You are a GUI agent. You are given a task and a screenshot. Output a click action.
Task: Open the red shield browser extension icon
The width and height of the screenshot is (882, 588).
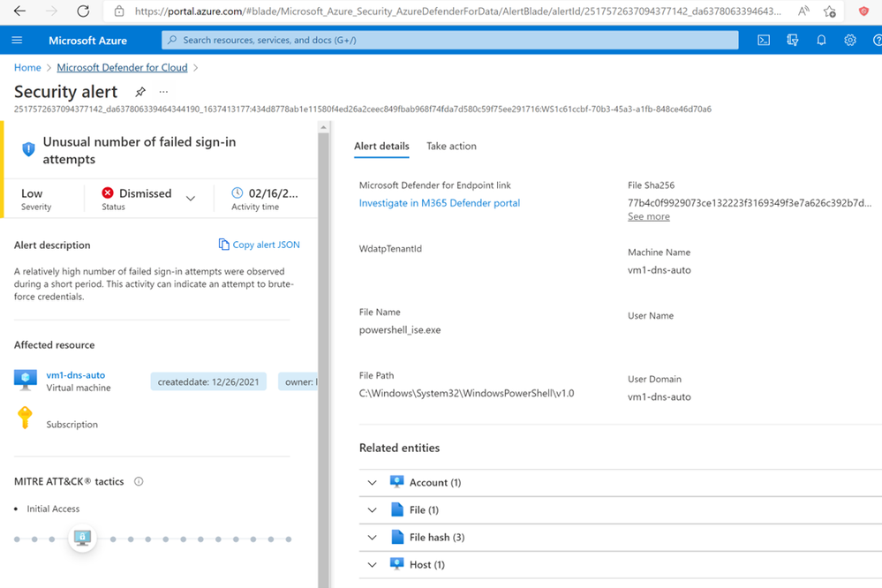863,11
